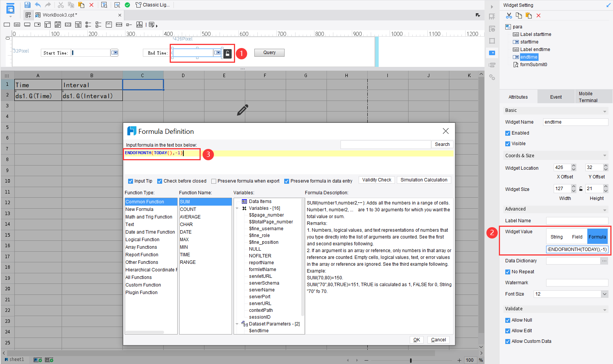This screenshot has height=364, width=613.
Task: Select the Label widget tool
Action: [17, 25]
